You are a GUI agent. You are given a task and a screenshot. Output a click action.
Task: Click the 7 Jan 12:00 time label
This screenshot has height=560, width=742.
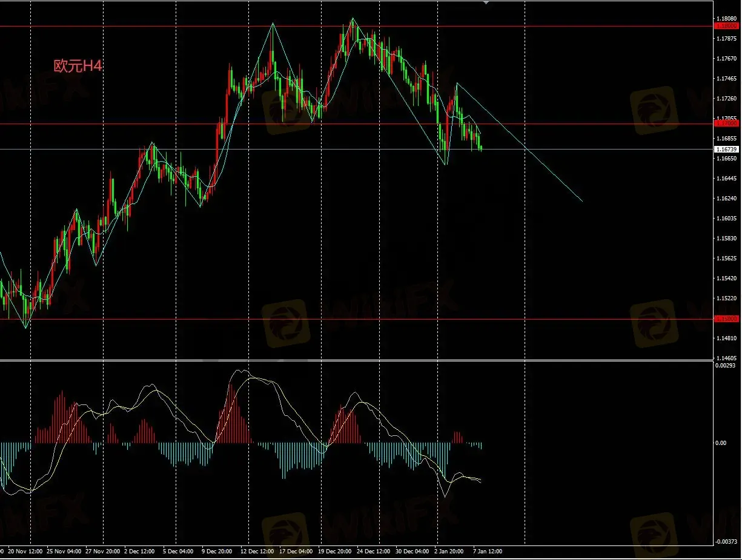click(x=488, y=552)
